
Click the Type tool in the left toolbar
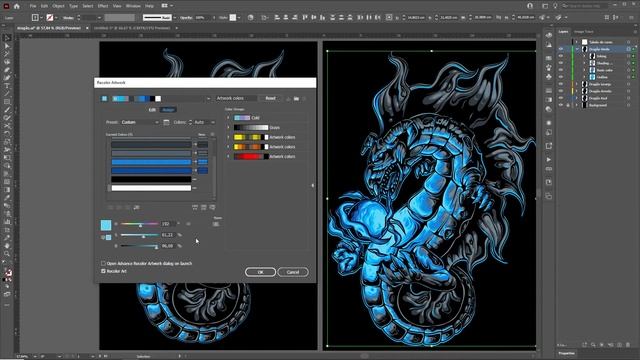(7, 86)
